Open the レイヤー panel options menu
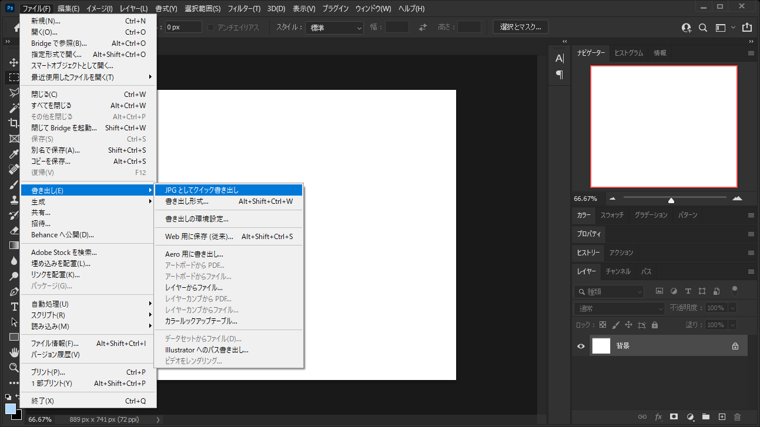 pyautogui.click(x=751, y=271)
